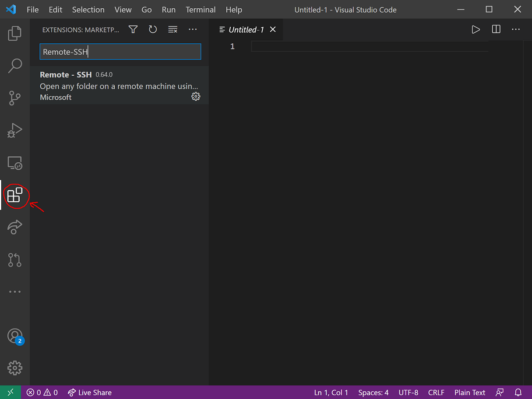Viewport: 532px width, 399px height.
Task: Open feedback icon in status bar
Action: coord(500,392)
